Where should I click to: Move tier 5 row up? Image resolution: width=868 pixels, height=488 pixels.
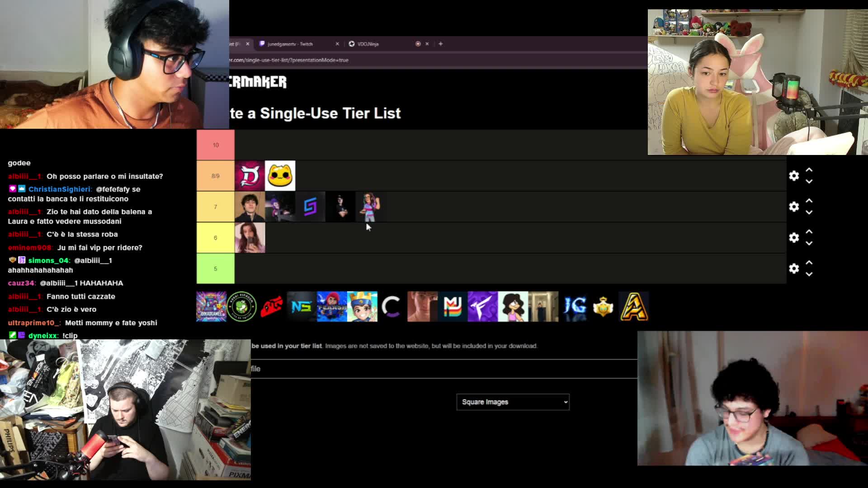coord(809,263)
